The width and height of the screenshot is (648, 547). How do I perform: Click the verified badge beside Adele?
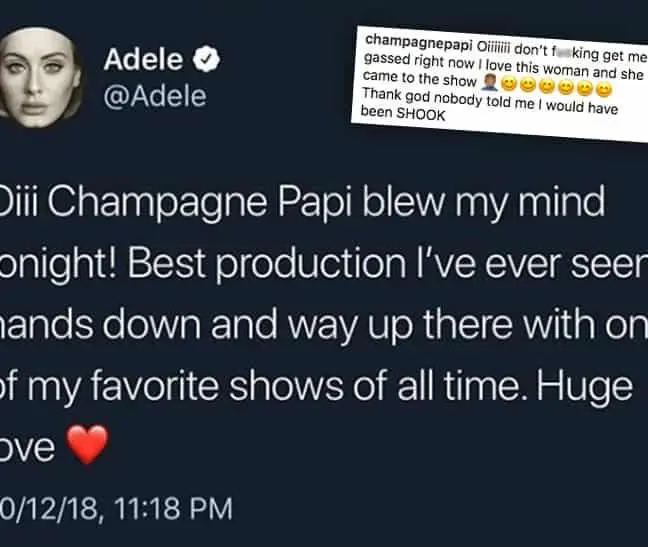point(205,61)
